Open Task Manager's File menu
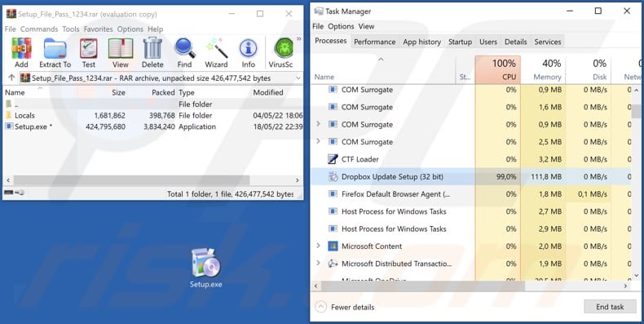This screenshot has width=644, height=324. tap(318, 26)
